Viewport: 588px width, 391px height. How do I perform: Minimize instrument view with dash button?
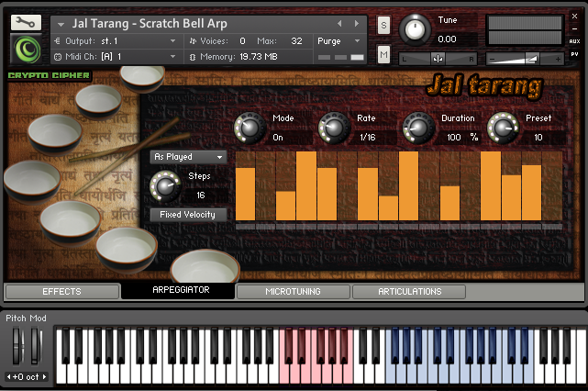tap(574, 28)
